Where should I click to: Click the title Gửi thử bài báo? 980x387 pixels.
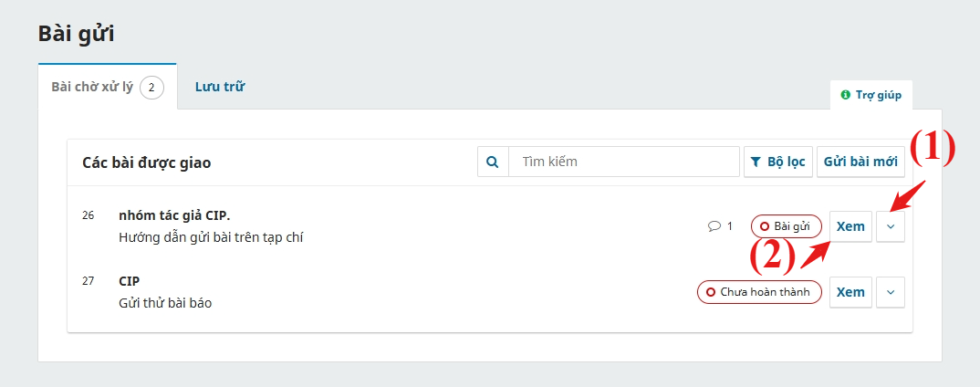(x=165, y=303)
